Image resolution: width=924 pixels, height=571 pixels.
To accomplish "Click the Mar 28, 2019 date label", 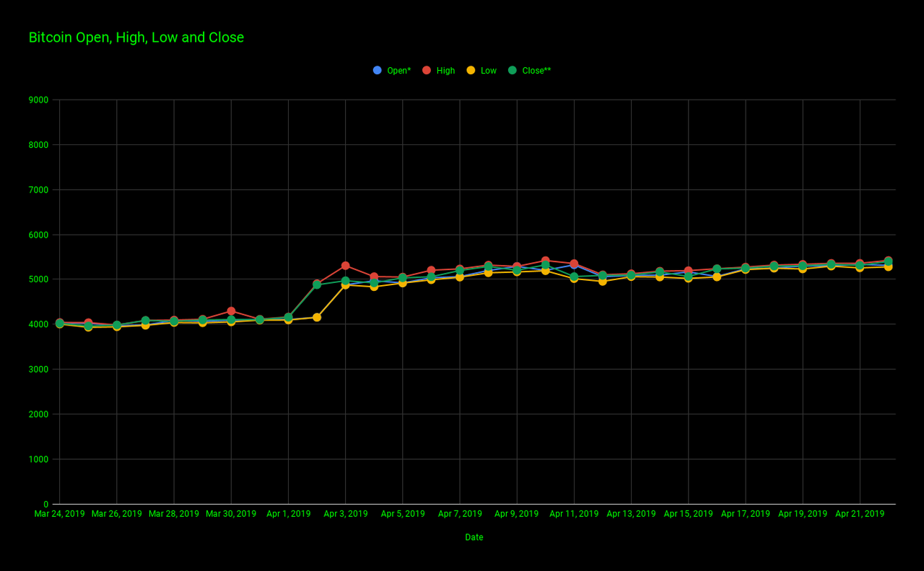I will coord(174,514).
